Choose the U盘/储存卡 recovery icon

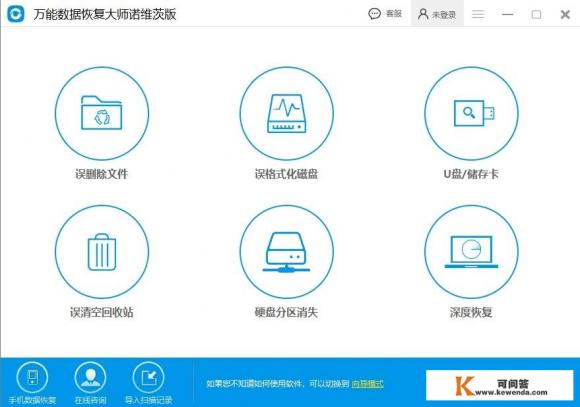click(x=471, y=114)
